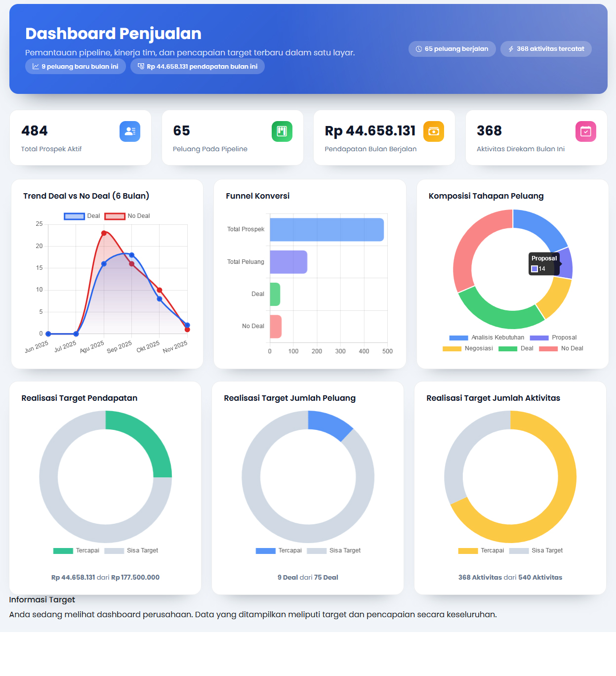Screen dimensions: 616x676
Task: Click the Proposal legend color swatch
Action: (539, 338)
